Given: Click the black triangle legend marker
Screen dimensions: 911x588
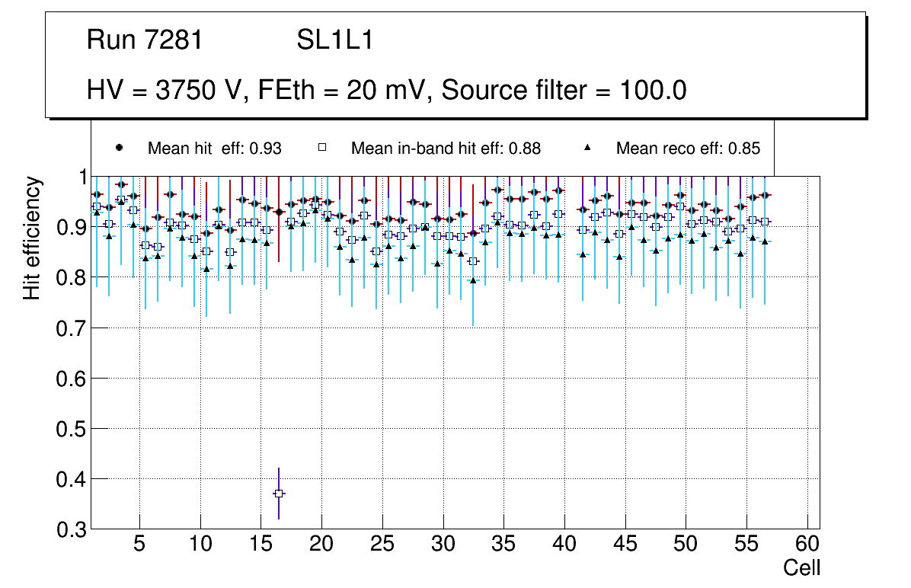Looking at the screenshot, I should 587,147.
